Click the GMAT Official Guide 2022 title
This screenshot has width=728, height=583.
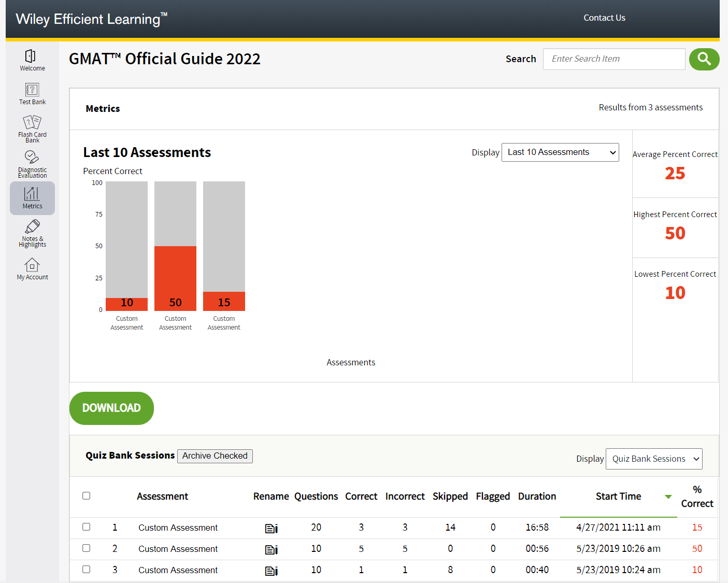165,59
